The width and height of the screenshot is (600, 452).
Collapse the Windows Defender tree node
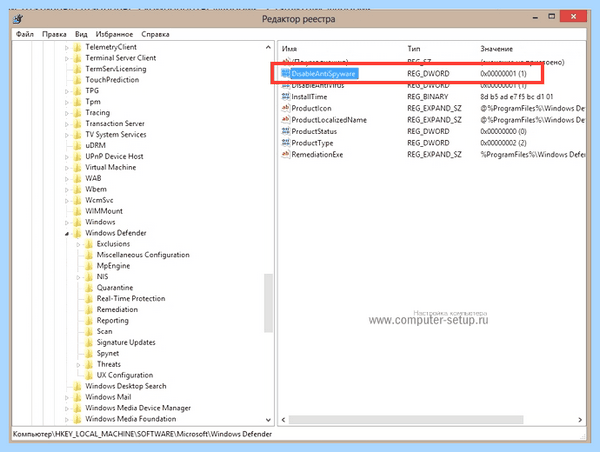click(x=67, y=233)
